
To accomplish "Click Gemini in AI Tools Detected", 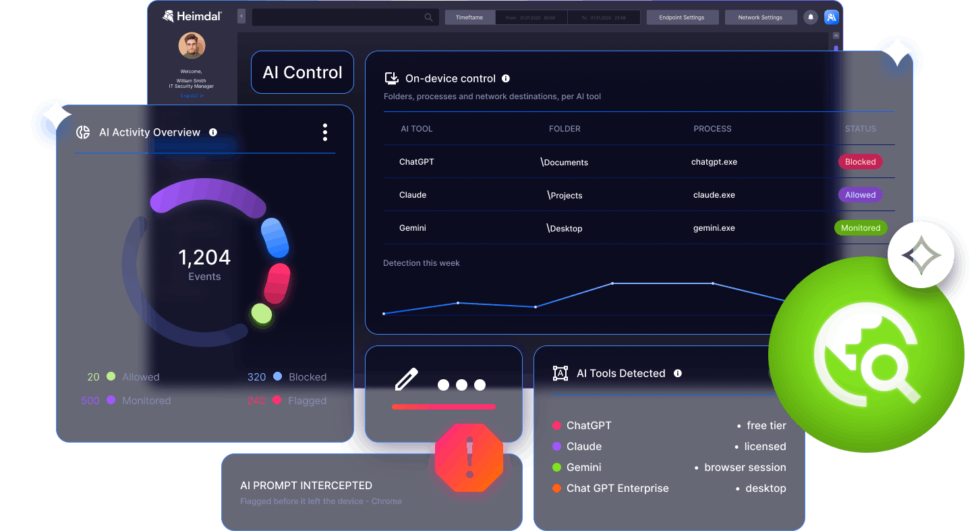I will coord(577,468).
